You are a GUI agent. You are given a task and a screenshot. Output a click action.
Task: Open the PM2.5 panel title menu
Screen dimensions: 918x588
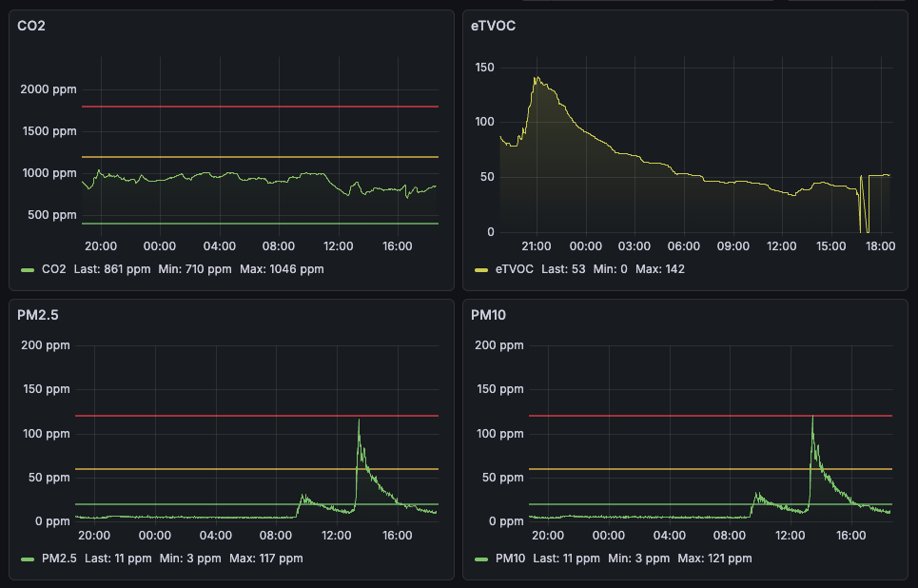pyautogui.click(x=37, y=315)
